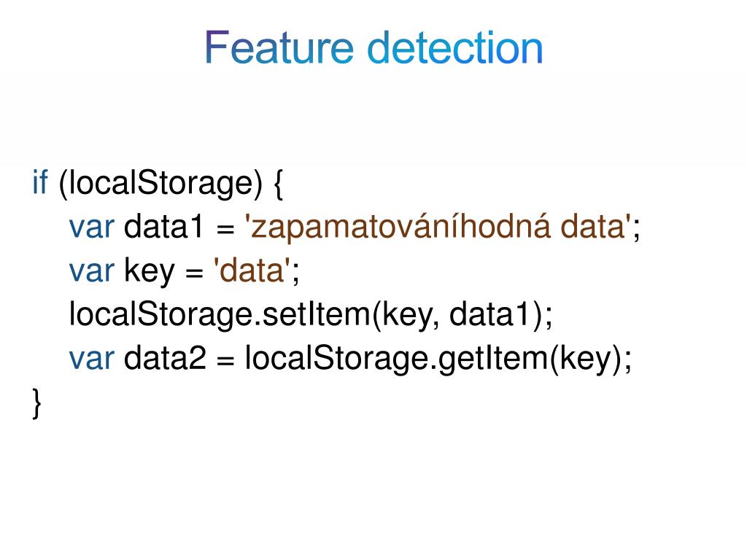Click the 'data2' variable name
Screen dimensions: 747x560
click(165, 358)
